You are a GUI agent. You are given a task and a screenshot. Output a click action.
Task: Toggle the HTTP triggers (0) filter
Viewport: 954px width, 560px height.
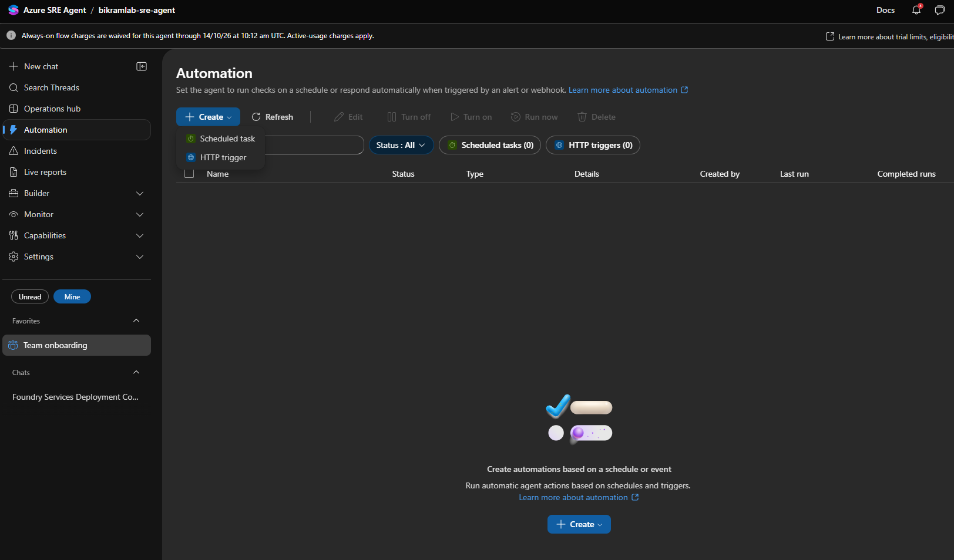593,145
